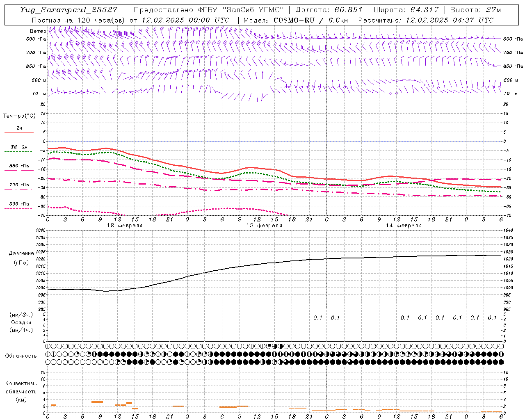Click the Тем-ра(°C) panel label
The height and width of the screenshot is (420, 525).
(19, 116)
